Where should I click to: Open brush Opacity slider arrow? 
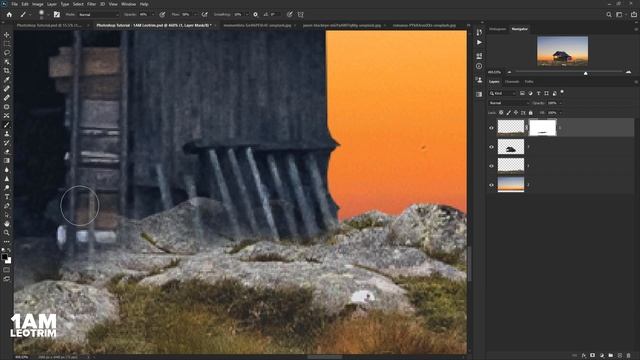click(153, 14)
